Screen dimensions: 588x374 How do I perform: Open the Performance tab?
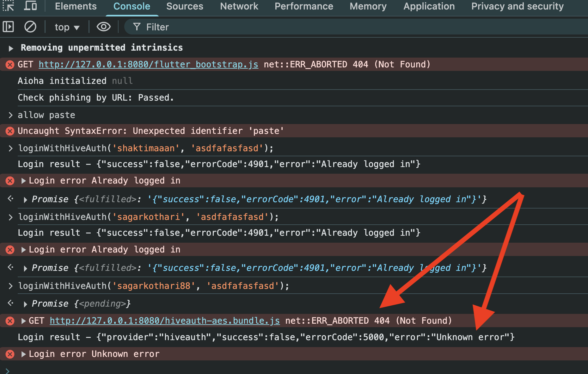tap(304, 6)
